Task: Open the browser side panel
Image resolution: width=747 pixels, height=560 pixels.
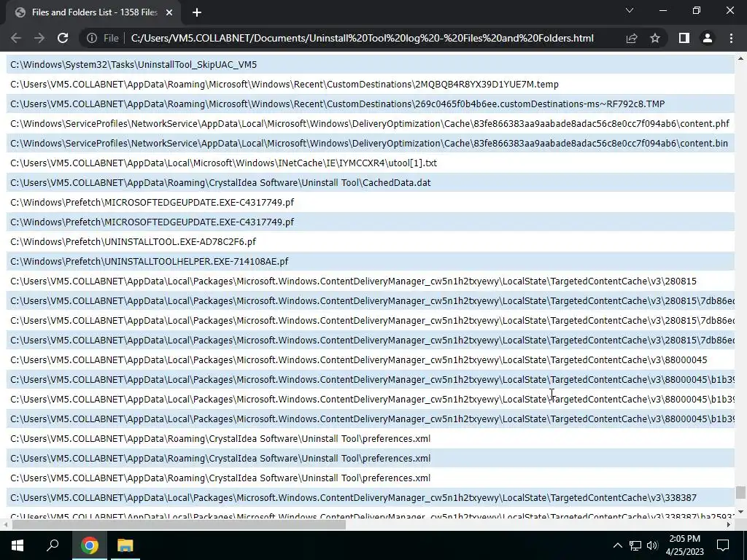Action: 684,38
